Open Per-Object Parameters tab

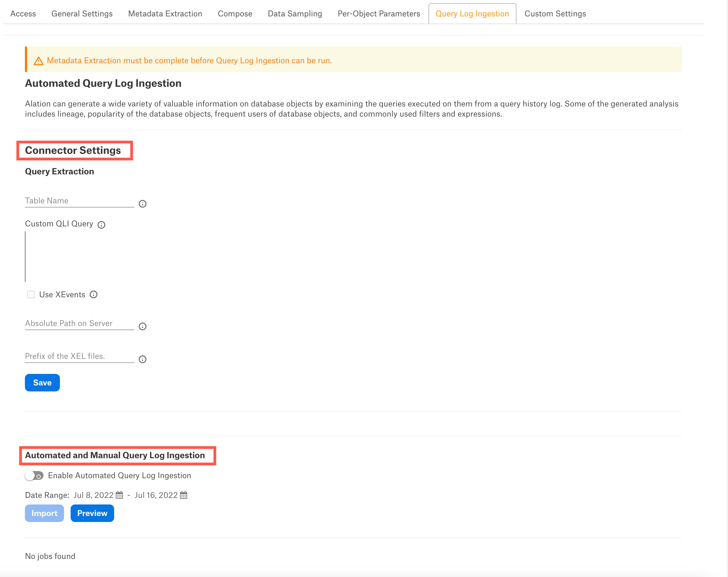pos(379,14)
